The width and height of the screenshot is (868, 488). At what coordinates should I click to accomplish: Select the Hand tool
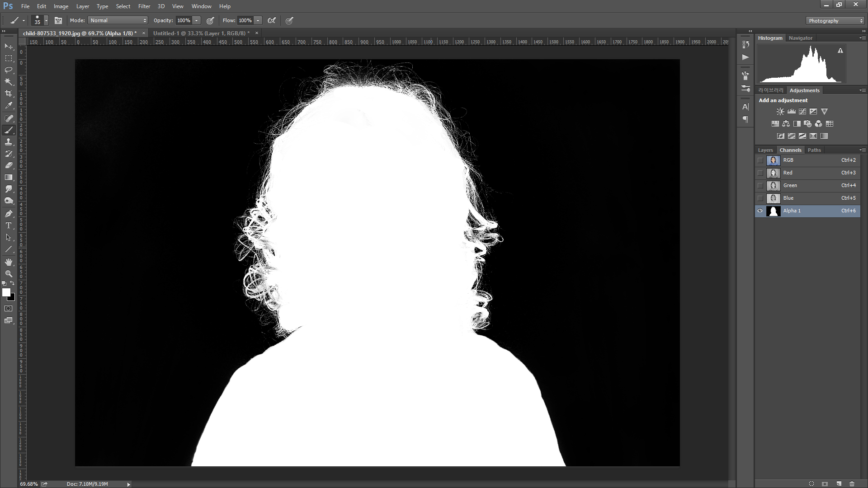(9, 262)
